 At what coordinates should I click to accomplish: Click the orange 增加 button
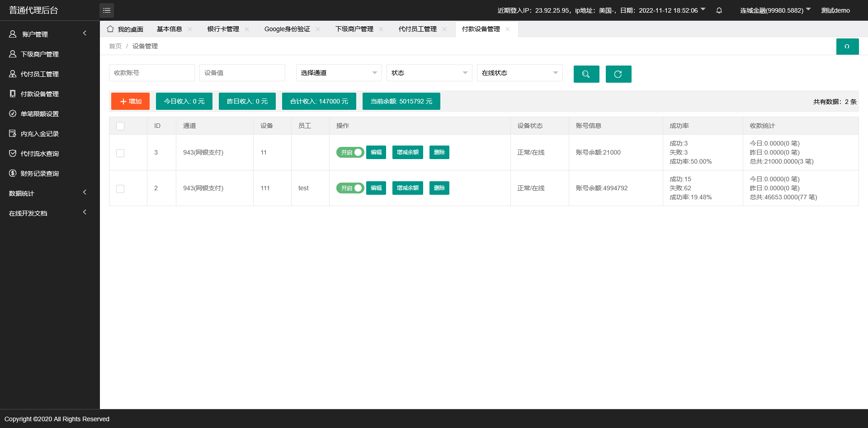pos(130,101)
